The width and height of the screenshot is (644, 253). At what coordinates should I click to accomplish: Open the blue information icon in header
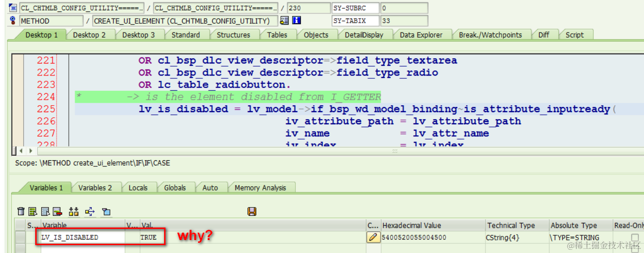(x=297, y=20)
